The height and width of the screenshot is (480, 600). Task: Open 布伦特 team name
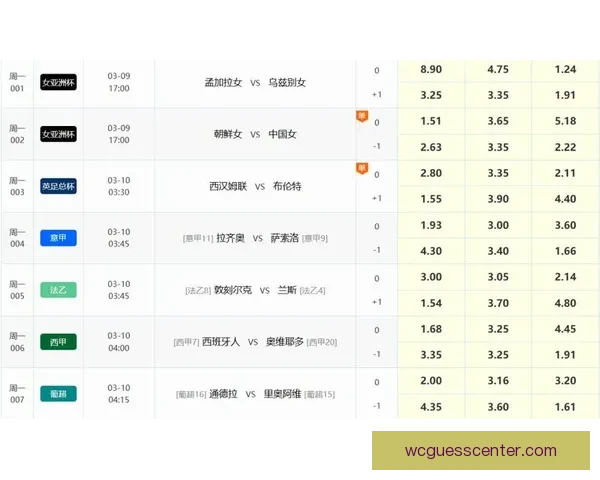click(287, 186)
